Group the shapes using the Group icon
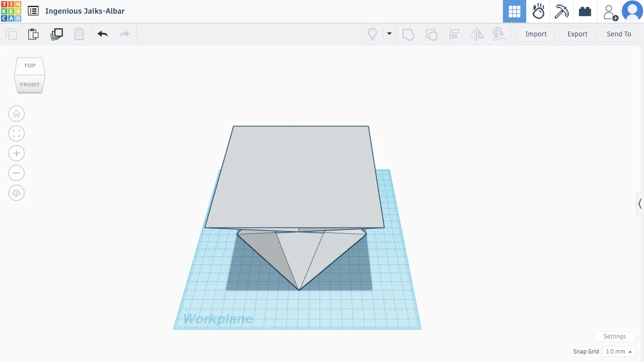The width and height of the screenshot is (644, 362). coord(408,34)
